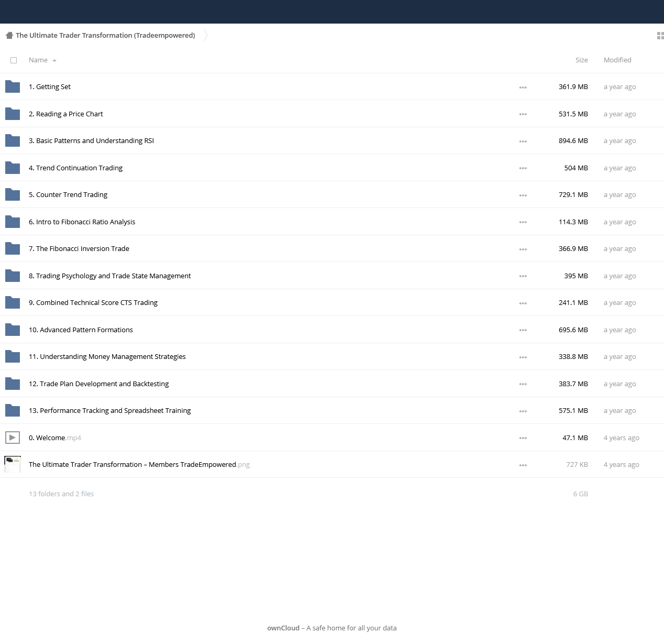Click the folder icon for 1. Getting Set
The height and width of the screenshot is (644, 664).
[x=13, y=86]
